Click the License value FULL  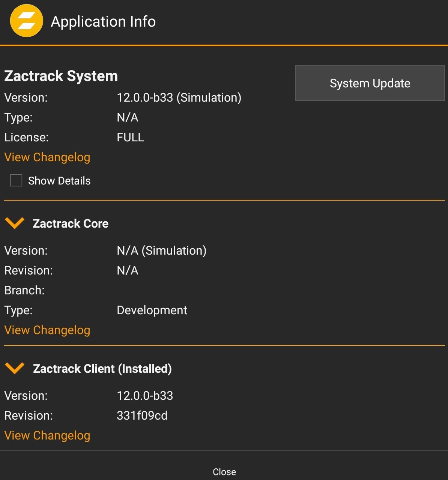pyautogui.click(x=130, y=137)
